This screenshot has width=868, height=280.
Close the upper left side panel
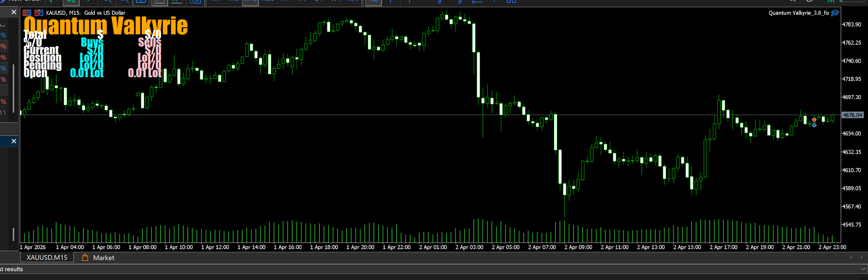(14, 12)
